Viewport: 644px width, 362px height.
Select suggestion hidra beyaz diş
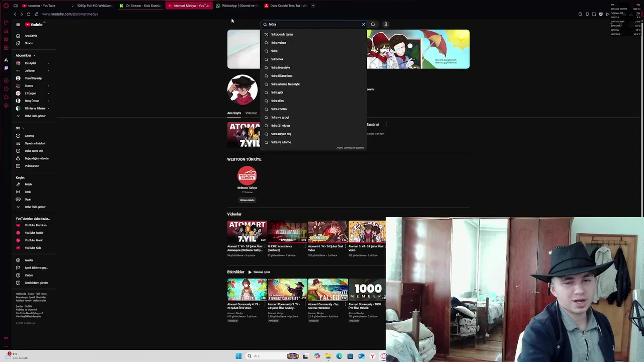pos(313,134)
